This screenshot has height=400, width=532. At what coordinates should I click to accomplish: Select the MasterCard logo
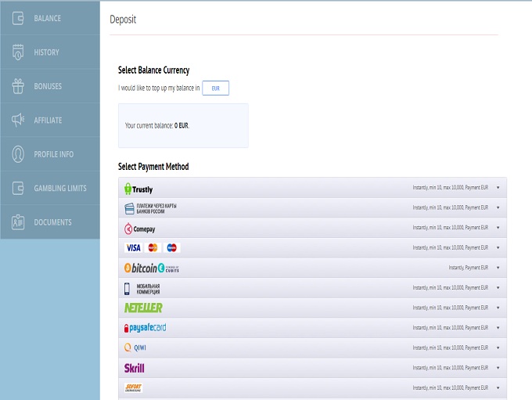point(153,248)
